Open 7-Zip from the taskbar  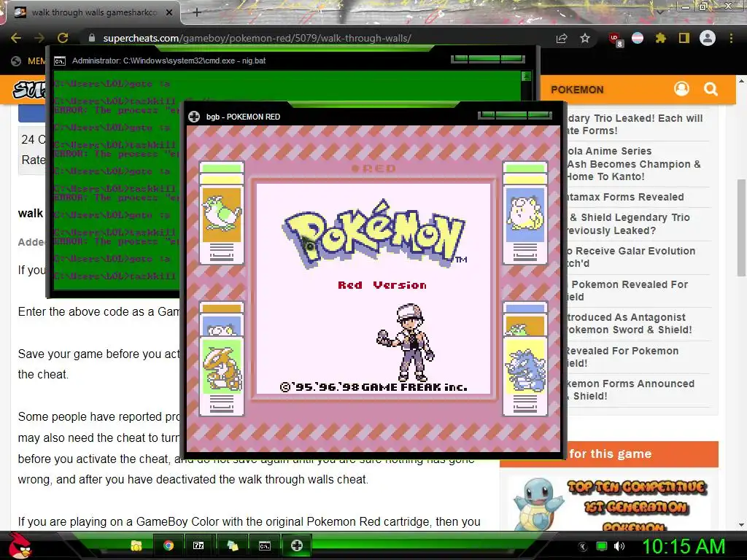tap(198, 545)
